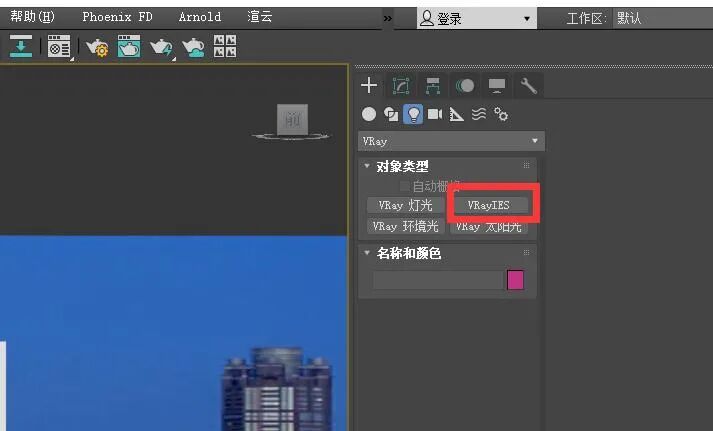
Task: Click the download-arrow toolbar icon
Action: pyautogui.click(x=21, y=46)
